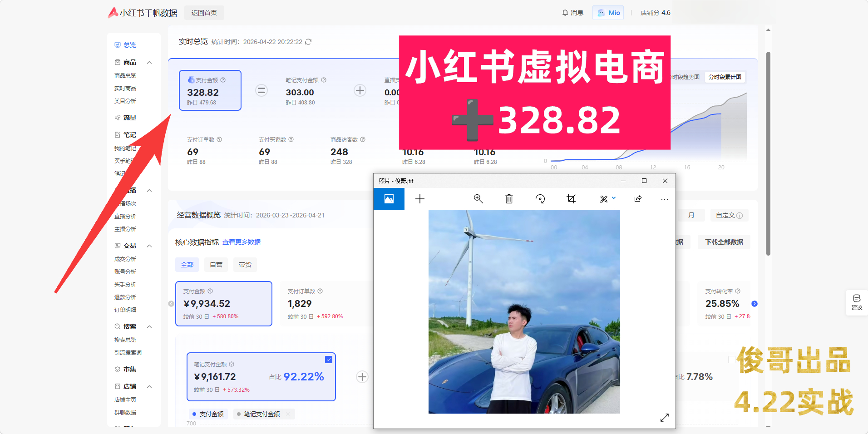The image size is (868, 434).
Task: Toggle the 笔记支付金额 chart legend
Action: (x=264, y=414)
